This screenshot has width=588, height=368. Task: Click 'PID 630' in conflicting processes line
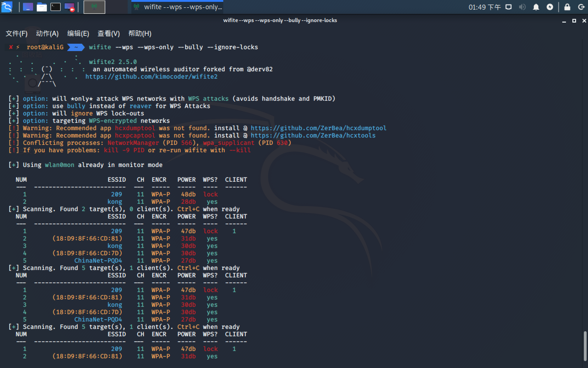click(274, 143)
